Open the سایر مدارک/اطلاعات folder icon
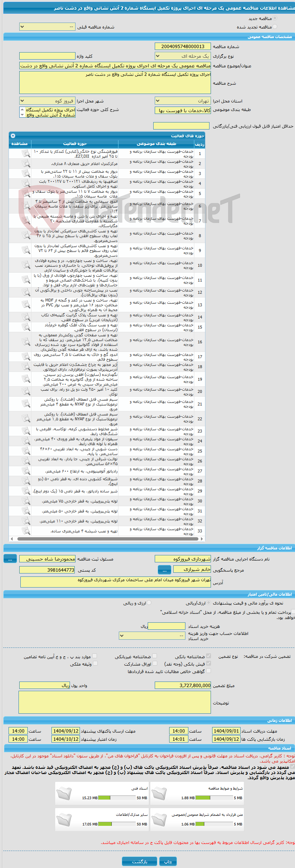Image resolution: width=295 pixels, height=868 pixels. click(64, 820)
